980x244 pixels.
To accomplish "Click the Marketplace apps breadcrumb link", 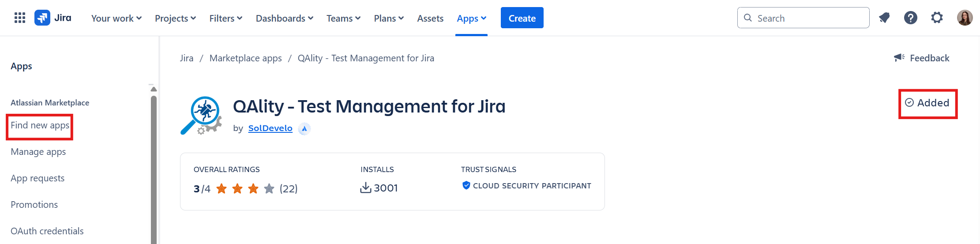I will coord(246,58).
